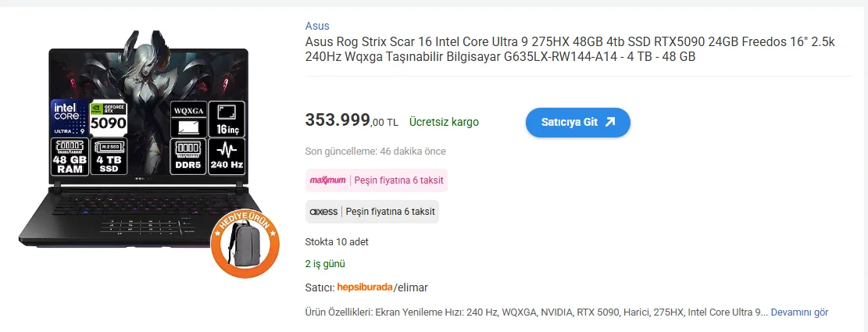Screen dimensions: 868x332
Task: Click the 16 inç screen size badge
Action: pyautogui.click(x=227, y=118)
